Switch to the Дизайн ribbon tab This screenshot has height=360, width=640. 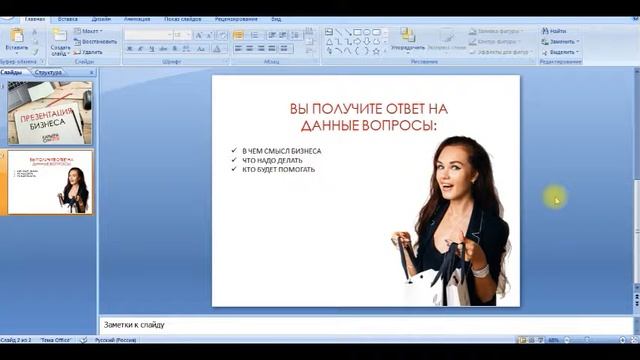[x=101, y=19]
